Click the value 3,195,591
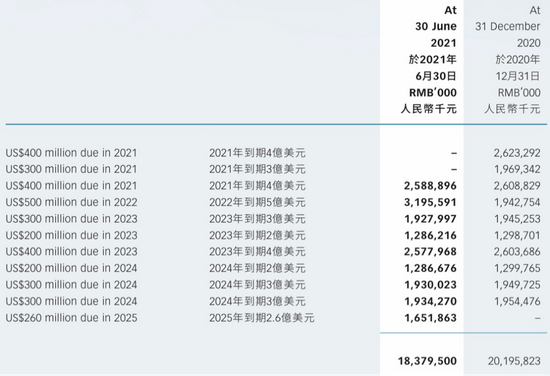The height and width of the screenshot is (376, 550). (x=430, y=202)
